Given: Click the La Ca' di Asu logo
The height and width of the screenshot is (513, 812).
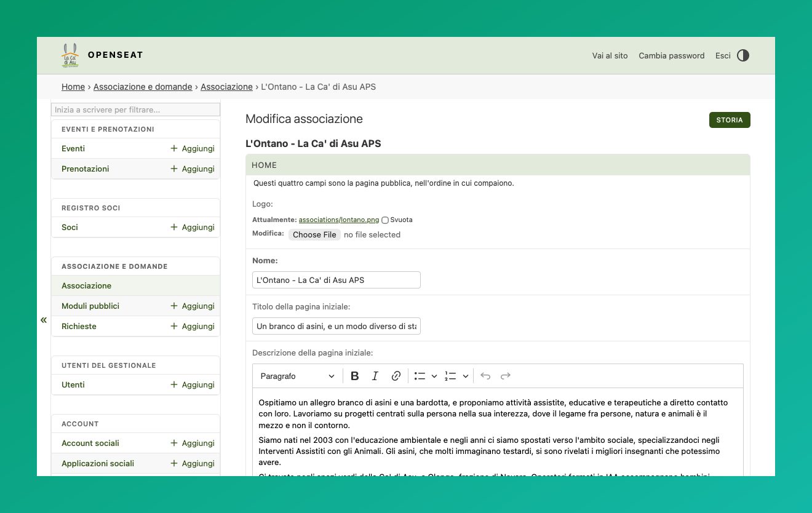Looking at the screenshot, I should pyautogui.click(x=70, y=55).
